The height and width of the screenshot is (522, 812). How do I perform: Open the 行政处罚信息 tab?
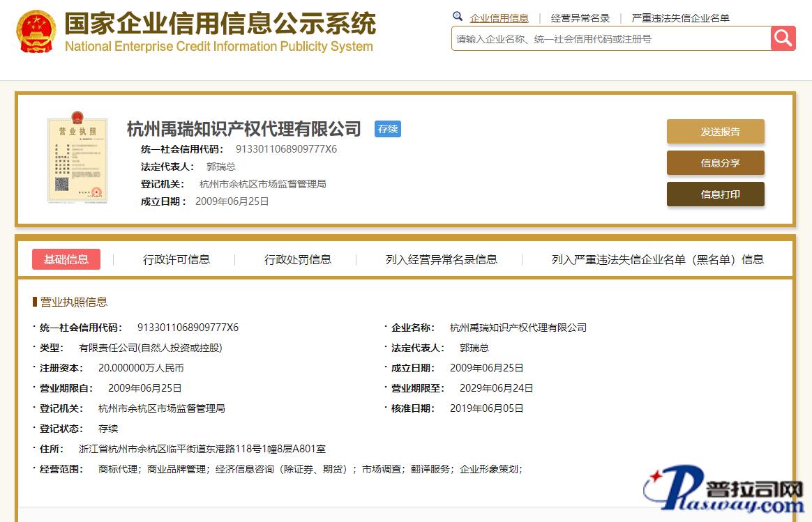coord(298,259)
